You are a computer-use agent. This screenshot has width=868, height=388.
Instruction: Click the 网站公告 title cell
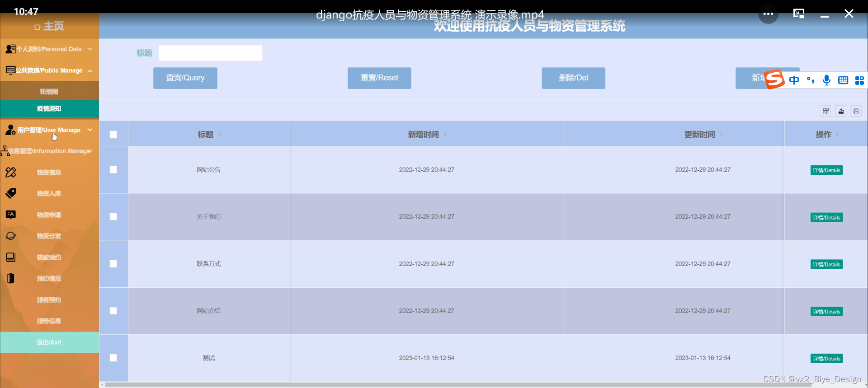(x=208, y=170)
